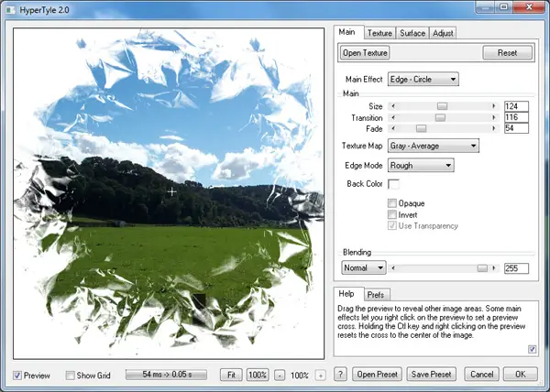550x392 pixels.
Task: Maximize the HyperTyle window
Action: pyautogui.click(x=503, y=7)
